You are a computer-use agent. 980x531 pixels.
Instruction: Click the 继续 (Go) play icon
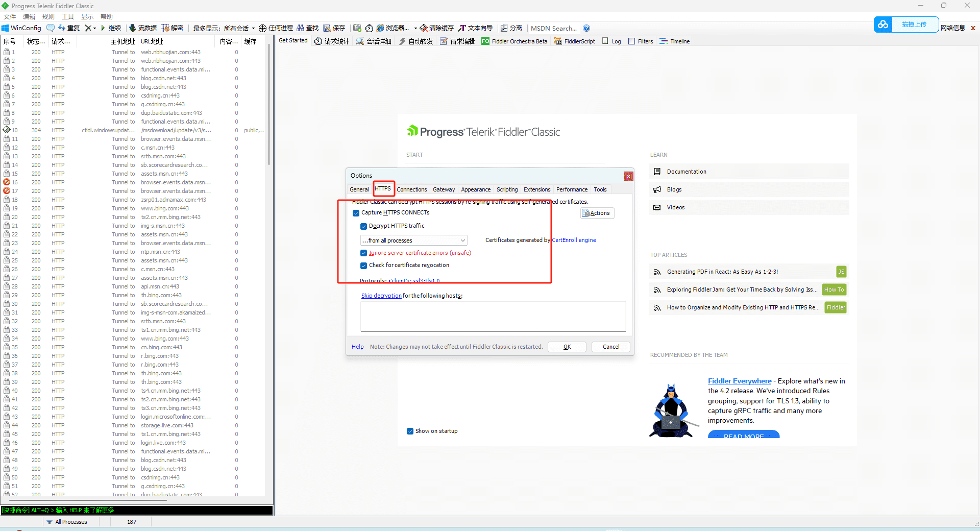coord(103,28)
